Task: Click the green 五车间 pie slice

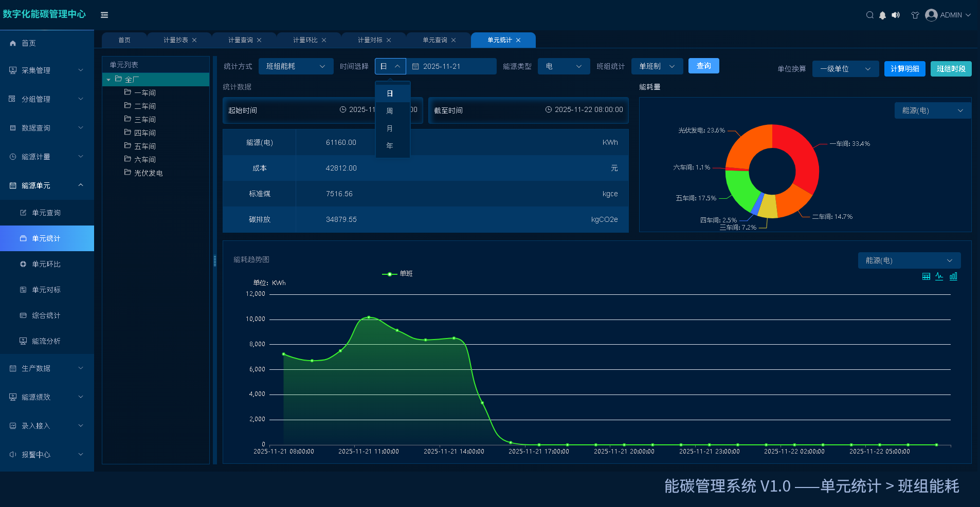Action: pyautogui.click(x=740, y=189)
